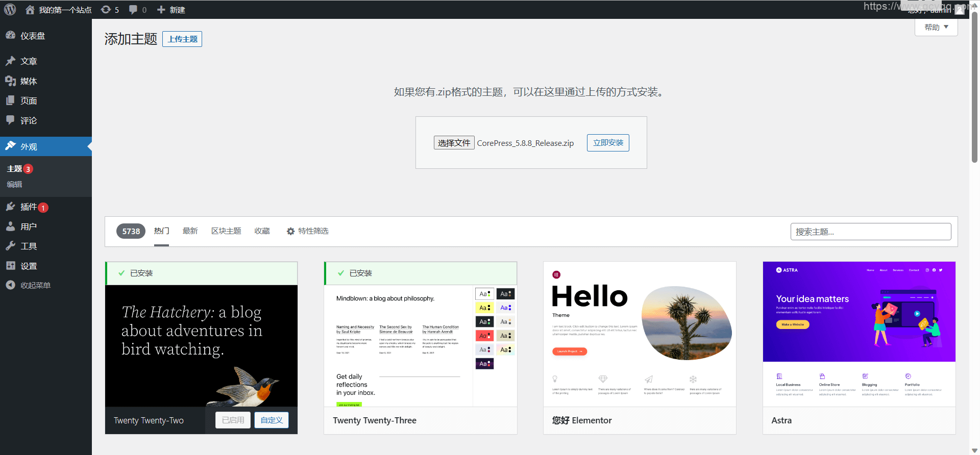Collapse sidebar with 收起菜单
The image size is (980, 455).
(35, 285)
